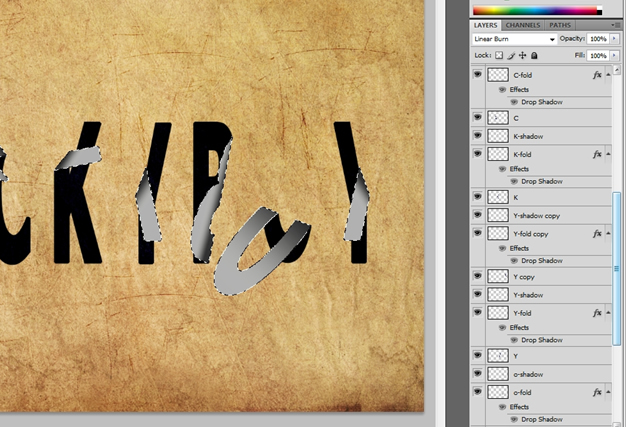Select layer named Y-shadow copy

tap(536, 216)
